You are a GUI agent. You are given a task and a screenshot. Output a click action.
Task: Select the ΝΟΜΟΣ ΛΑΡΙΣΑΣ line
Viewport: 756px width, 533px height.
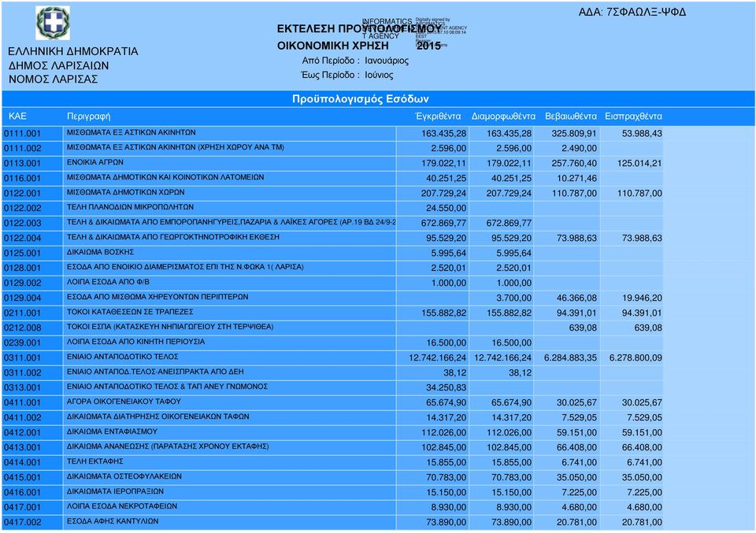coord(53,79)
